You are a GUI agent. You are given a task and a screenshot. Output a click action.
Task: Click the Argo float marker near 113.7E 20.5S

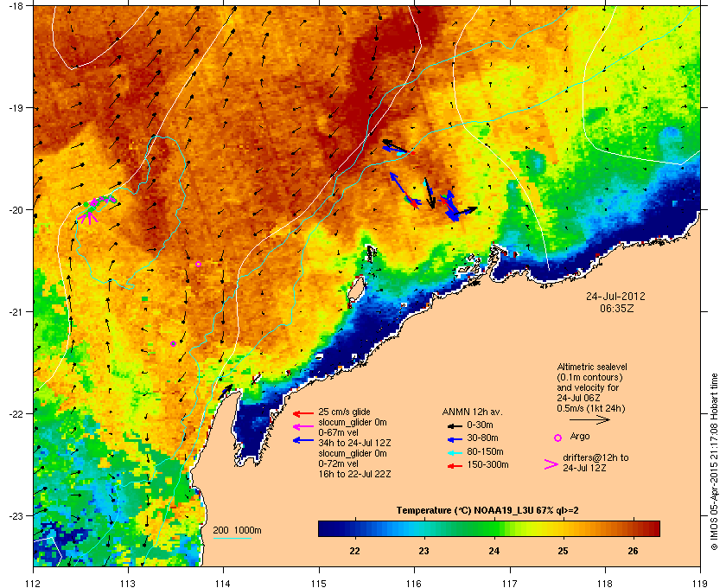pyautogui.click(x=198, y=264)
